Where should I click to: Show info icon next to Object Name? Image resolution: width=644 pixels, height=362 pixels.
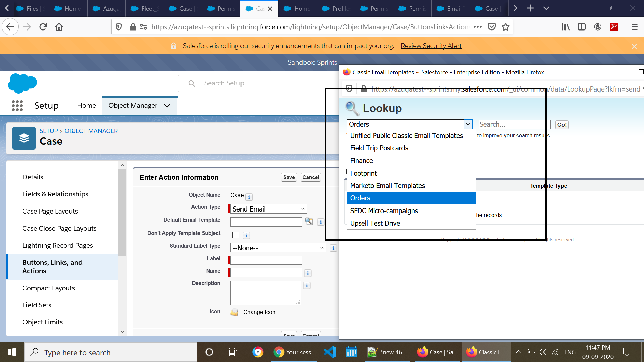tap(249, 197)
